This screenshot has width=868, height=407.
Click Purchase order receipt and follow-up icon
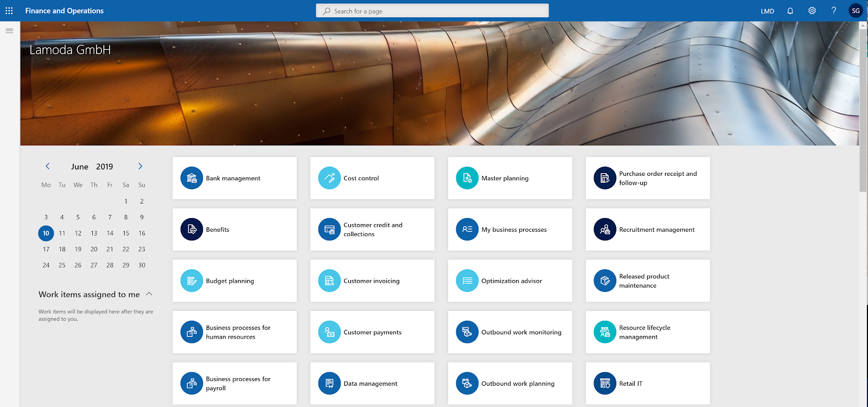(605, 178)
